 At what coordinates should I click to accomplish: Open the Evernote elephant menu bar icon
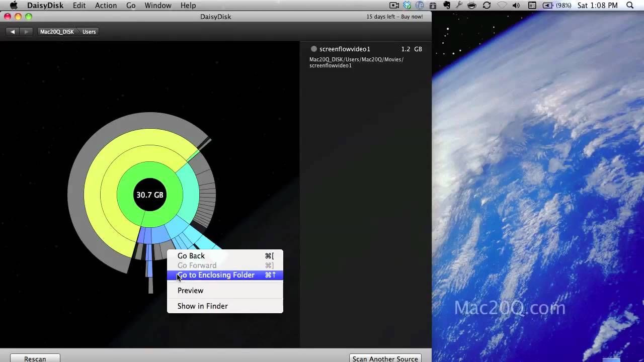tap(446, 6)
